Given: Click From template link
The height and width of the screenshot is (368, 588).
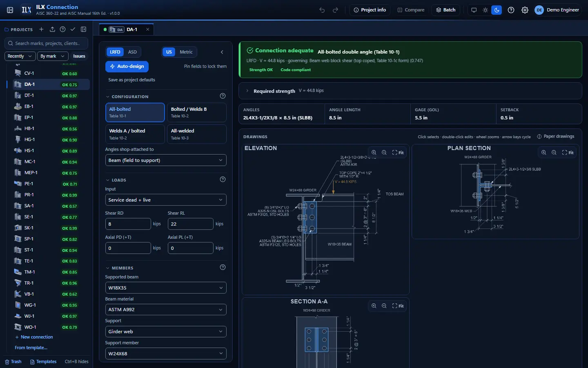Looking at the screenshot, I should pos(31,348).
